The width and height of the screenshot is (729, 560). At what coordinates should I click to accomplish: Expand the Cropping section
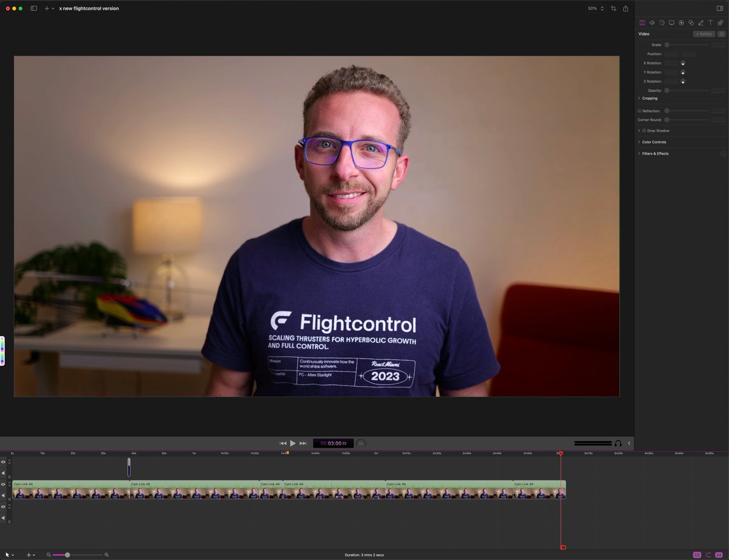(x=639, y=98)
